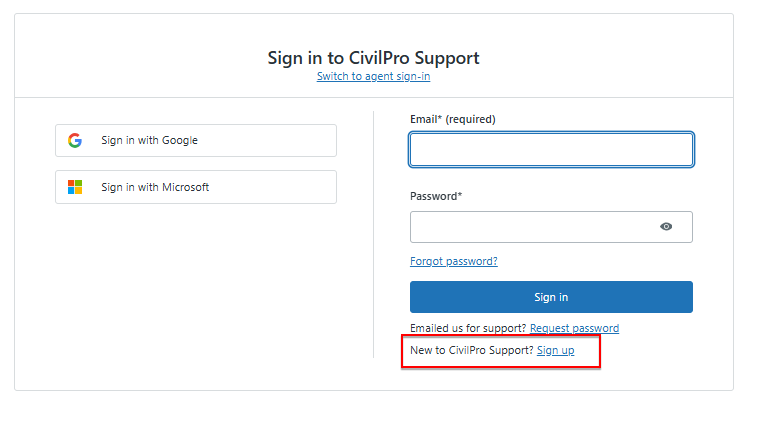Click the Microsoft logo icon

click(75, 187)
